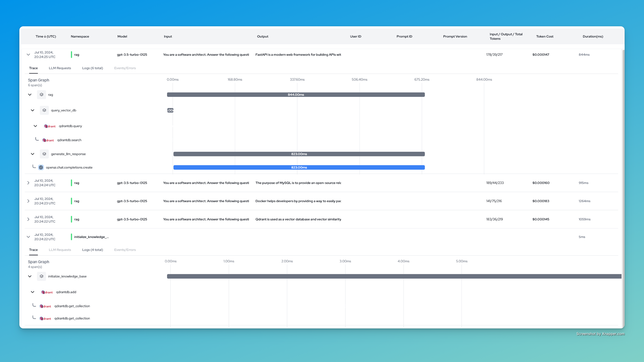Click the query_vector_db span layers icon
Viewport: 644px width, 362px height.
point(44,110)
